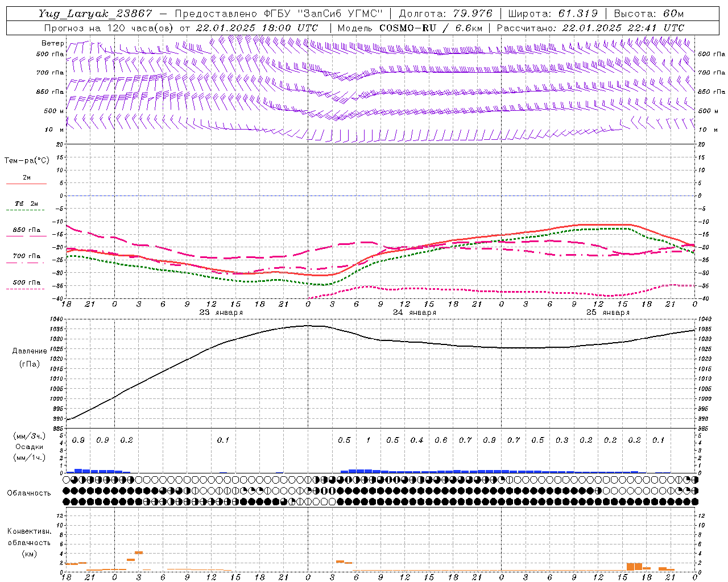Click the station title Yug_Laryak_23867

pos(96,14)
